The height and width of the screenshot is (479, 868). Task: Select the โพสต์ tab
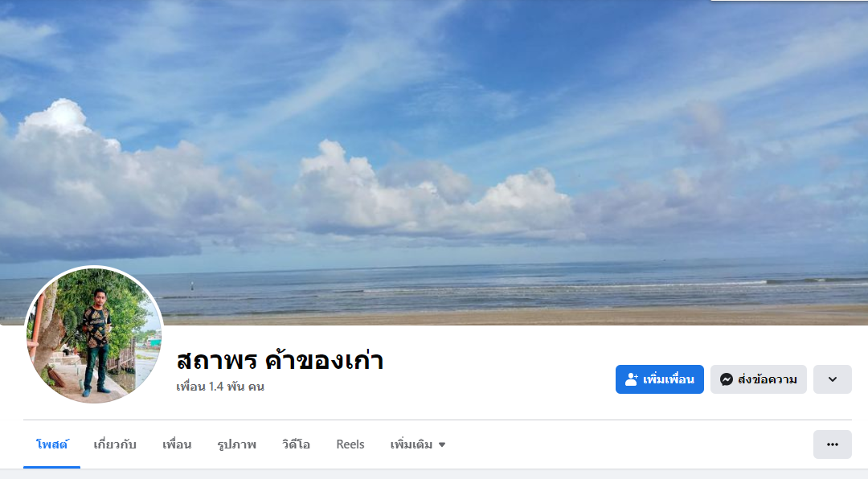[x=52, y=444]
